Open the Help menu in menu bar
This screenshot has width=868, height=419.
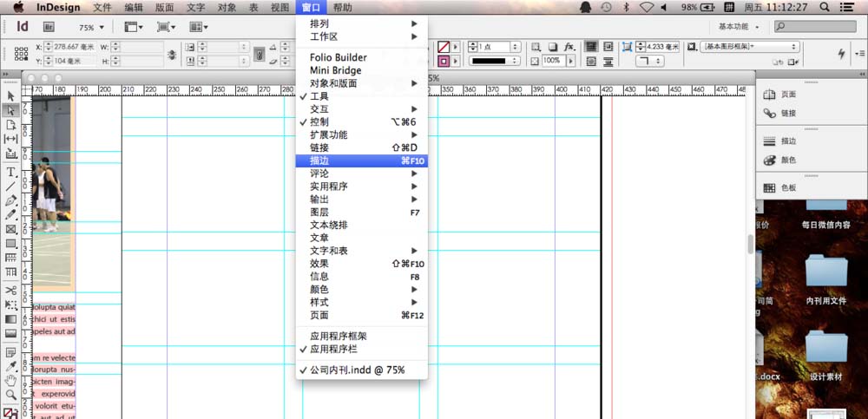click(343, 7)
